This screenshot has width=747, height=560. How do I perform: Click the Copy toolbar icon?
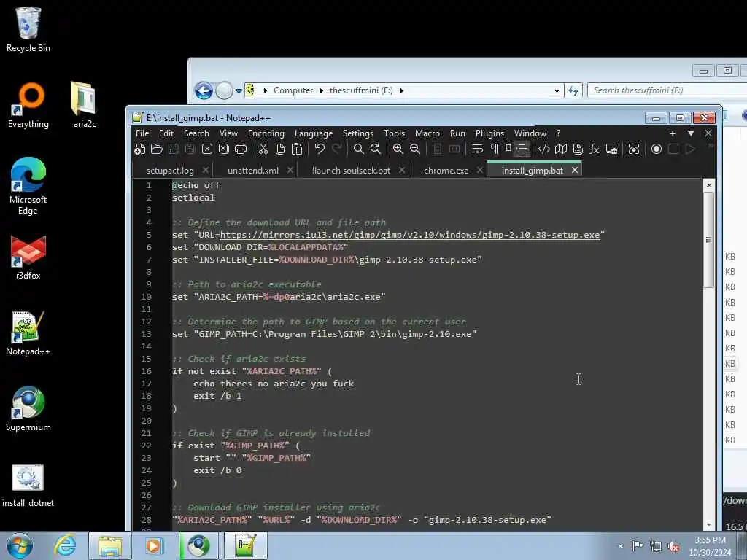(x=280, y=149)
